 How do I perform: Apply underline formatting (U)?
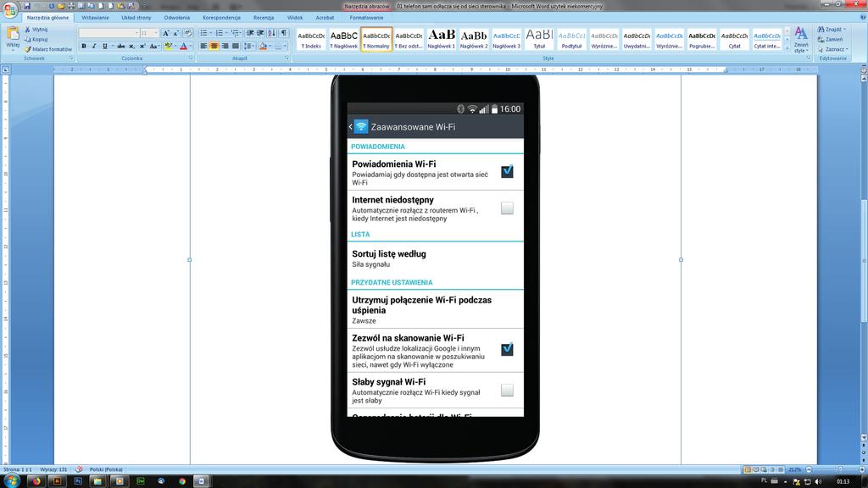(104, 46)
